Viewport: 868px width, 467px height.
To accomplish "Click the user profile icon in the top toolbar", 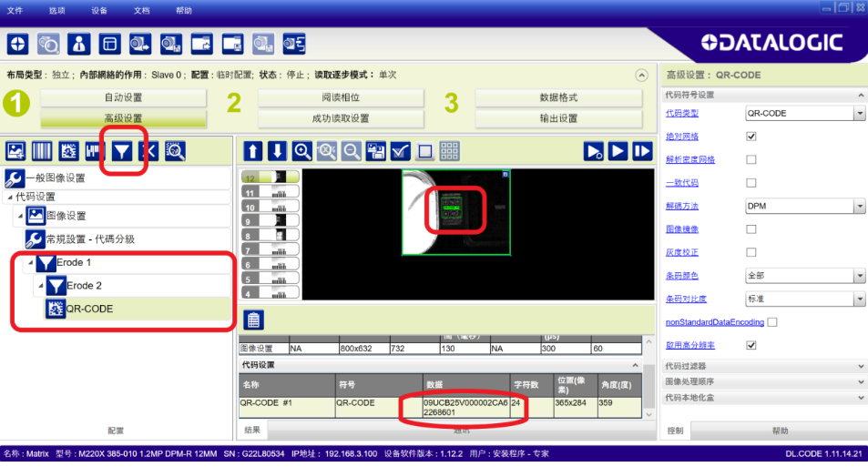I will (x=78, y=43).
